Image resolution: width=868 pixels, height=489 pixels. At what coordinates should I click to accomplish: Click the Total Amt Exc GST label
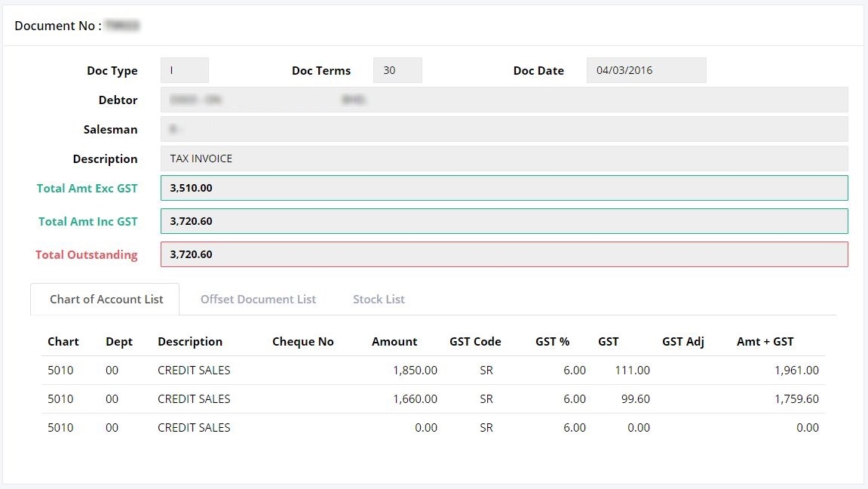(x=87, y=189)
